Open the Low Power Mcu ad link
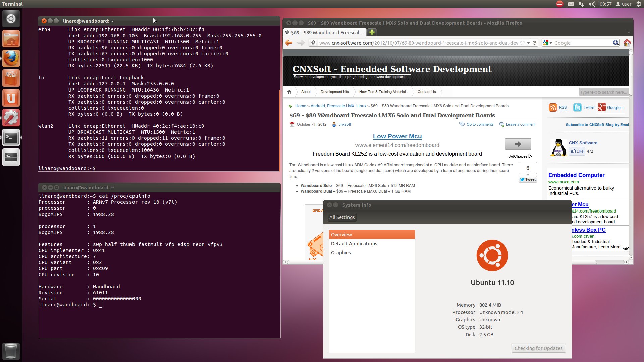Screen dimensions: 644x362 click(397, 136)
